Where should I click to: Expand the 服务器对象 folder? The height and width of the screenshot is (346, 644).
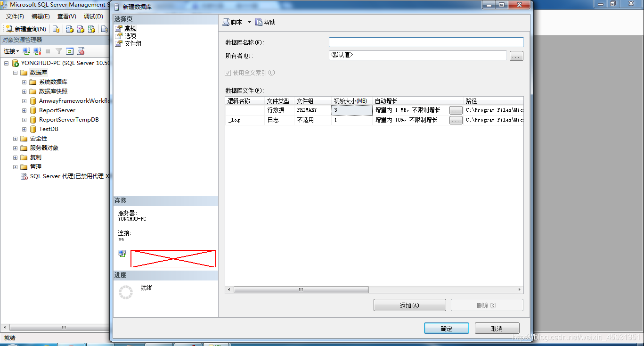(x=15, y=148)
